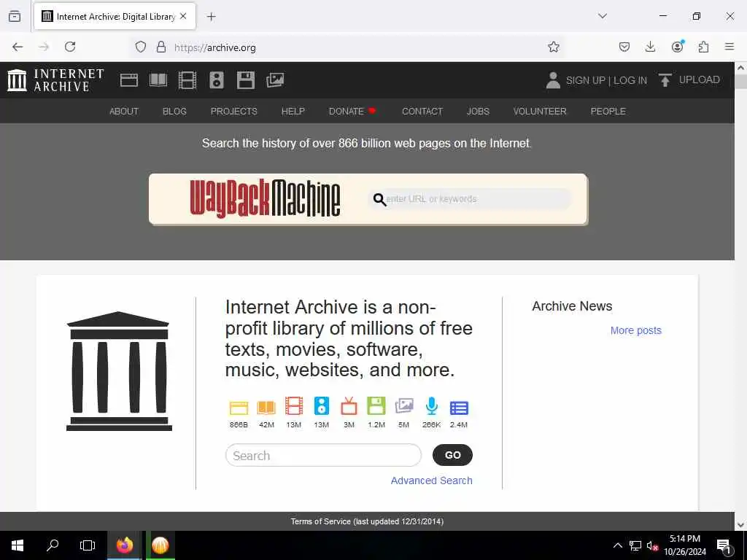
Task: Show hidden system tray icons
Action: [617, 545]
